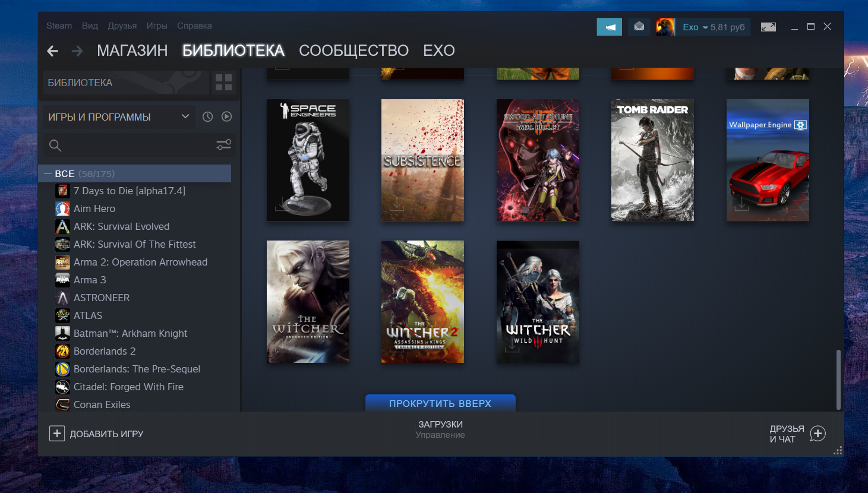
Task: Select Aim Hero in the list
Action: (94, 208)
